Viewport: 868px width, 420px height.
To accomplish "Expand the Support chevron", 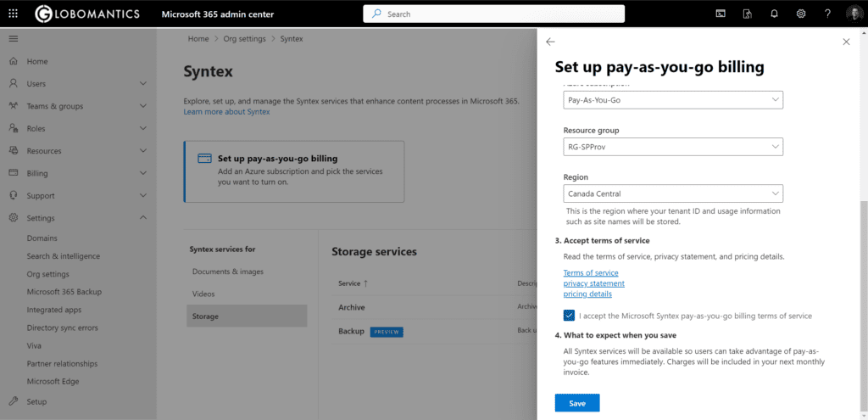I will click(x=142, y=196).
